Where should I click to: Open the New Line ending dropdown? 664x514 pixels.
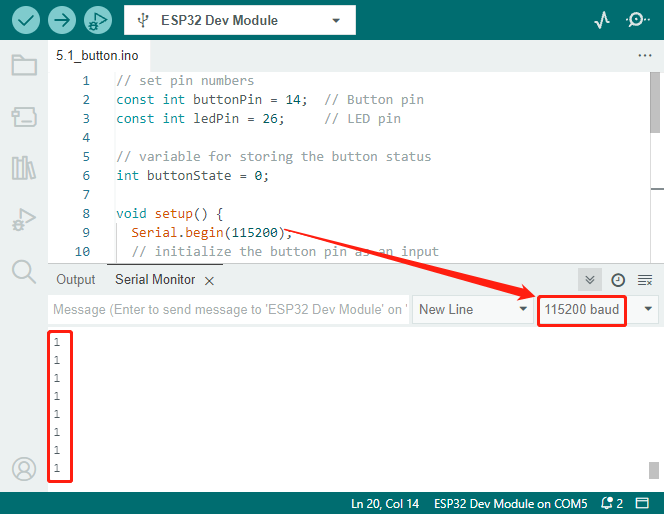(x=473, y=310)
